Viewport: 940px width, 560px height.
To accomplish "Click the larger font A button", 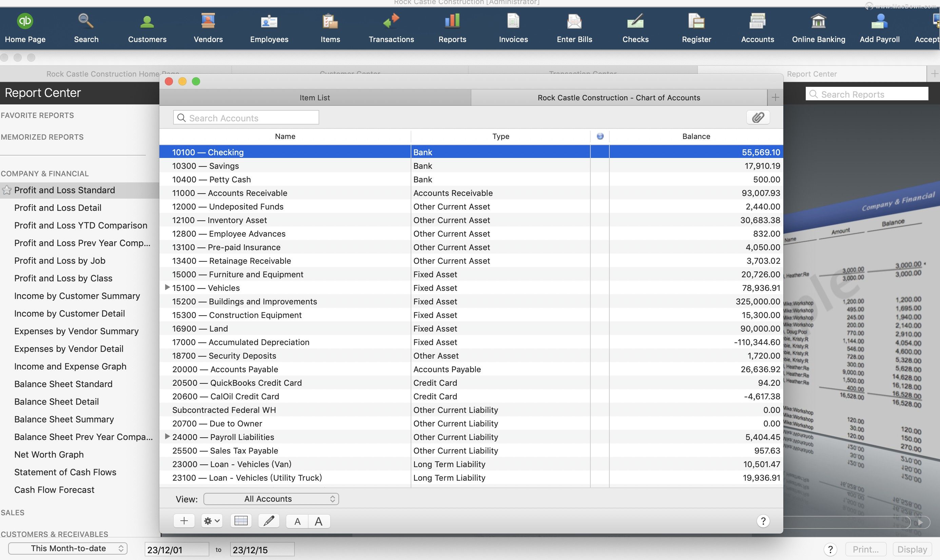I will (319, 521).
